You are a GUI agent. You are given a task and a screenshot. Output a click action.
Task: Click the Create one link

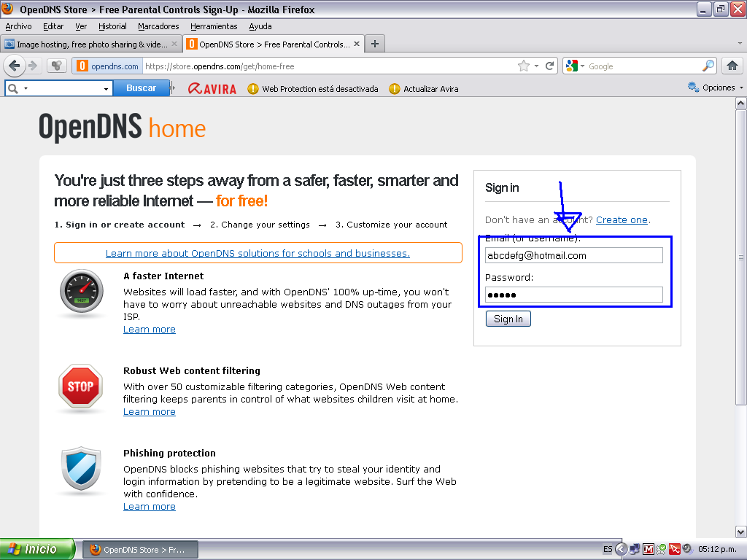click(x=622, y=219)
